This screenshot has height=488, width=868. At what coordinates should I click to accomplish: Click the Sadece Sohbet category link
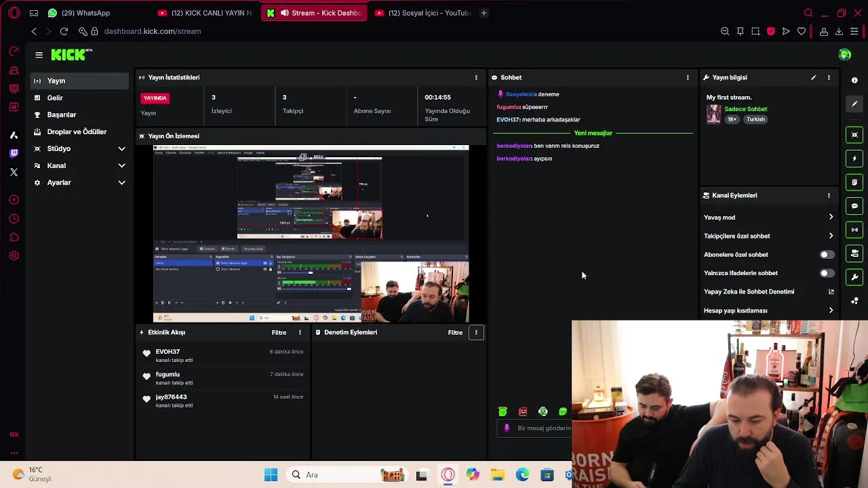[x=745, y=109]
